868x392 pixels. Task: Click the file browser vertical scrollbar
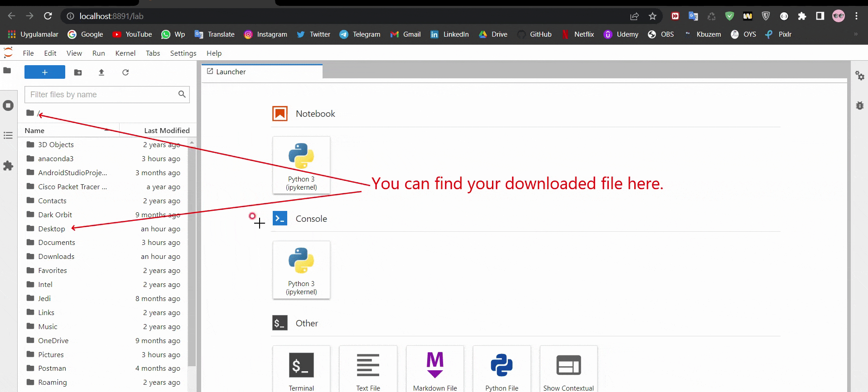[192, 256]
